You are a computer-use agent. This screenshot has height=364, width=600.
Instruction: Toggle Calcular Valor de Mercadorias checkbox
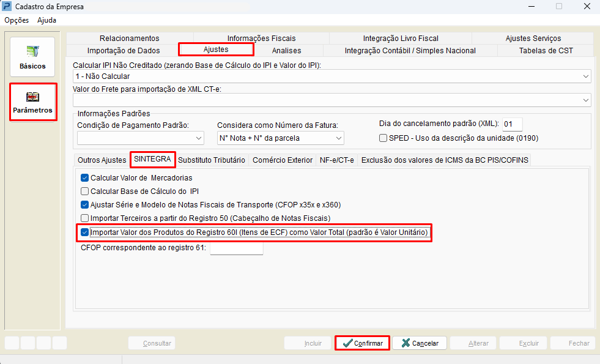[84, 178]
